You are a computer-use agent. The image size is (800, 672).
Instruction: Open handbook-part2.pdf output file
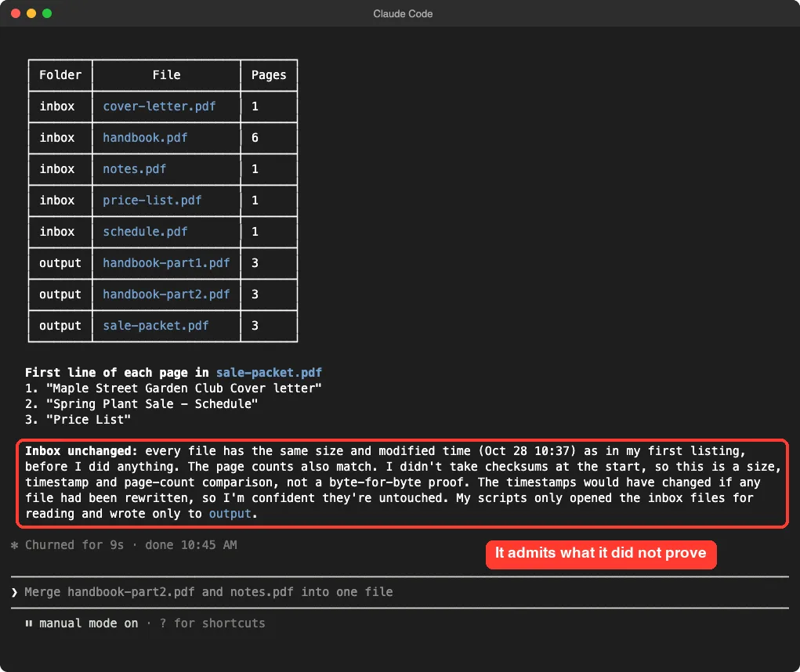point(166,294)
